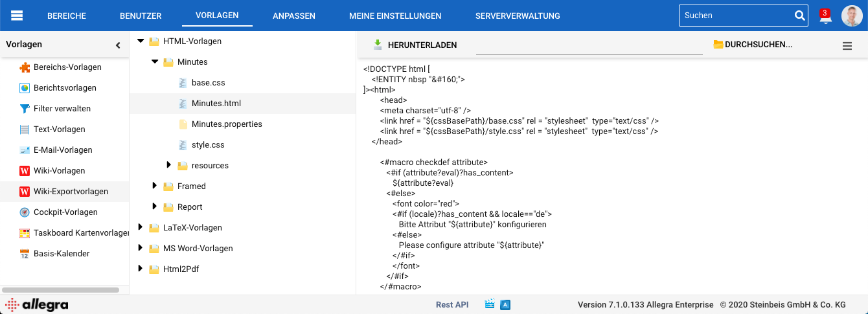
Task: Expand the resources folder
Action: tap(169, 165)
